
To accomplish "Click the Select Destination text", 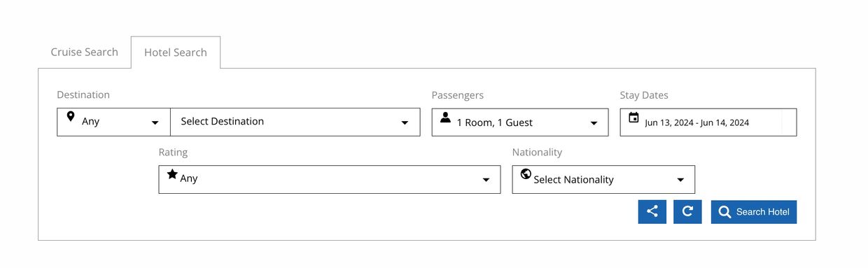I will (x=223, y=121).
